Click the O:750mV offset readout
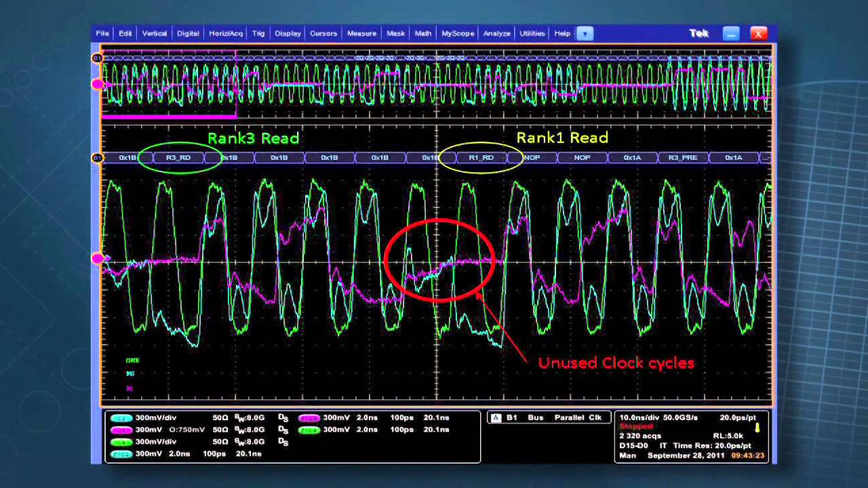Image resolution: width=868 pixels, height=488 pixels. coord(186,430)
